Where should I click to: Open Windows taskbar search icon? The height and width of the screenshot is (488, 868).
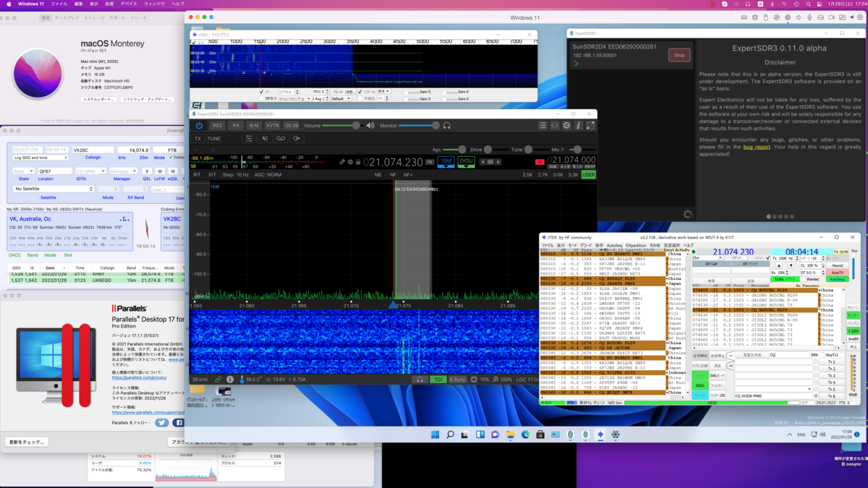click(450, 435)
